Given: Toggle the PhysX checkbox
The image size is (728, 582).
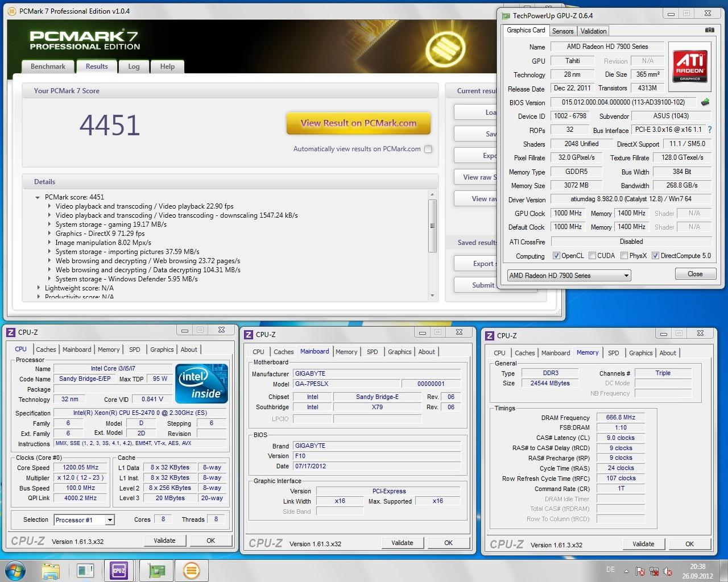Looking at the screenshot, I should pyautogui.click(x=624, y=256).
